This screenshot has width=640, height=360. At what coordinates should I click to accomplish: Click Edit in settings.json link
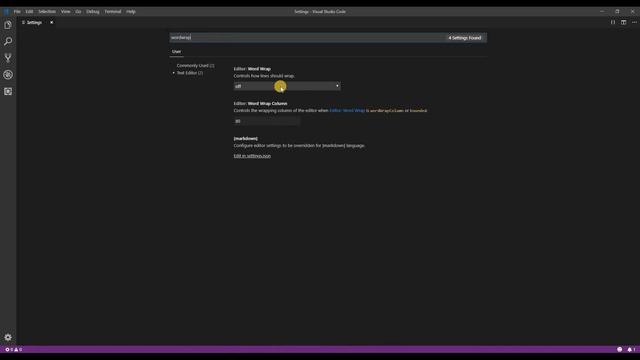(x=252, y=156)
